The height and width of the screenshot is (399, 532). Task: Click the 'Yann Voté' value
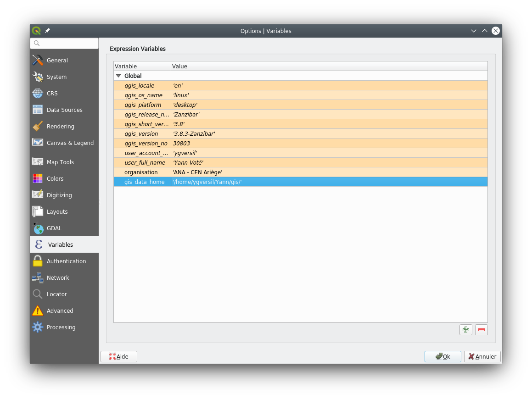tap(188, 163)
